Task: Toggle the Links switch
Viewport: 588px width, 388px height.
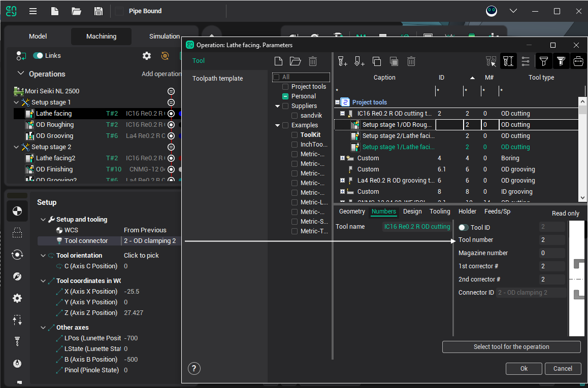Action: (38, 56)
